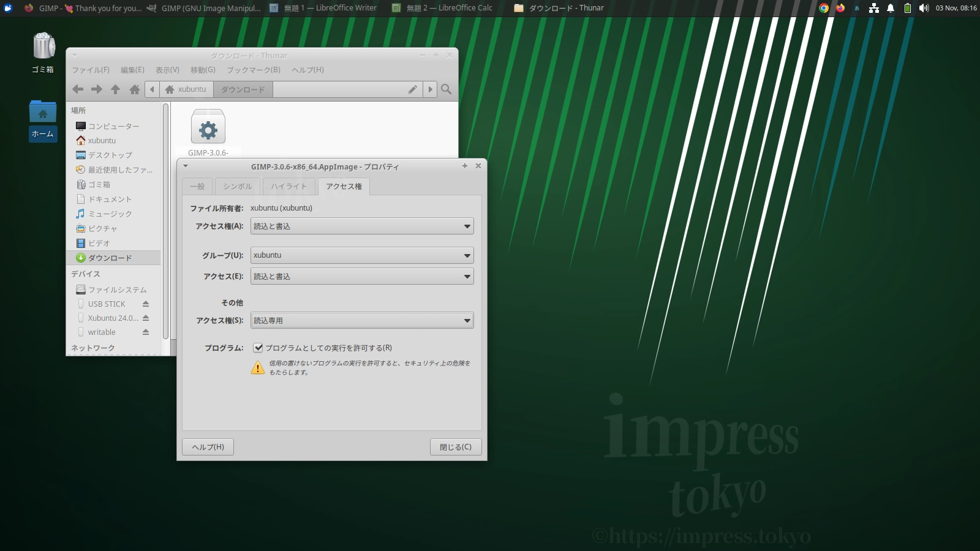Select コンピューター in Thunar sidebar
980x551 pixels.
(113, 126)
